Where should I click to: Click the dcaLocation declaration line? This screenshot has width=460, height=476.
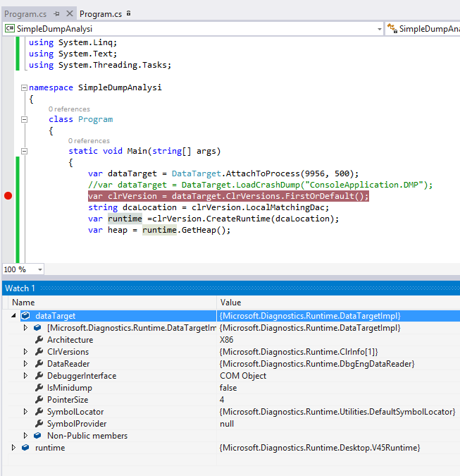pos(209,207)
